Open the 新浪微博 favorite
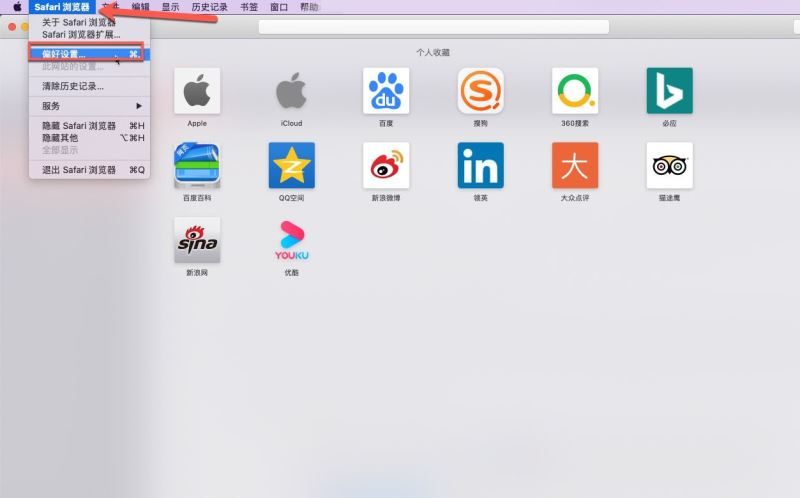The image size is (800, 498). [x=386, y=165]
